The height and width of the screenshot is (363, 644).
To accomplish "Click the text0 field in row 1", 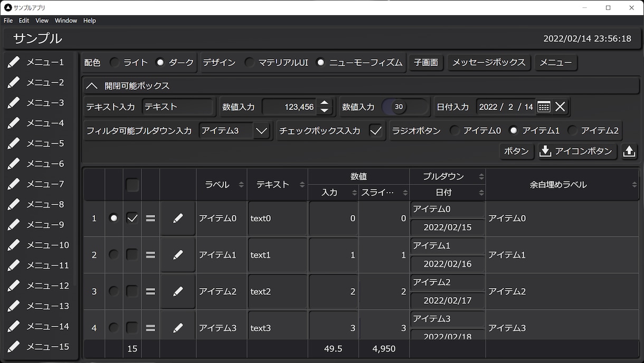I will [278, 218].
